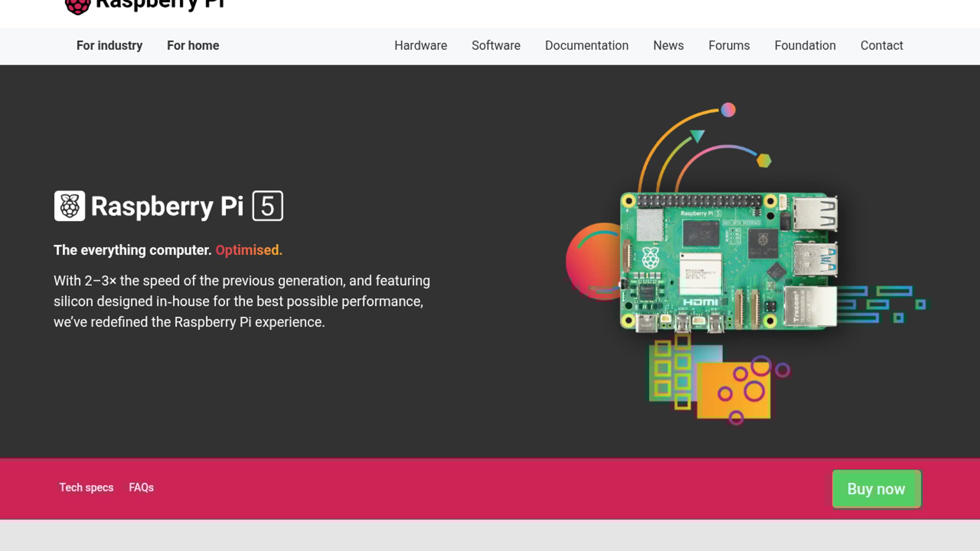Click the Raspberry Pi 5 board image
This screenshot has width=980, height=551.
tap(727, 261)
